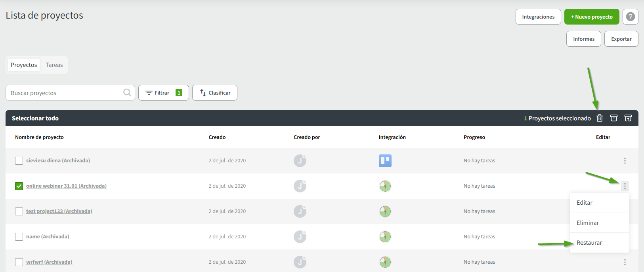Click the archive box icon in selection bar
This screenshot has height=272, width=644.
point(614,118)
